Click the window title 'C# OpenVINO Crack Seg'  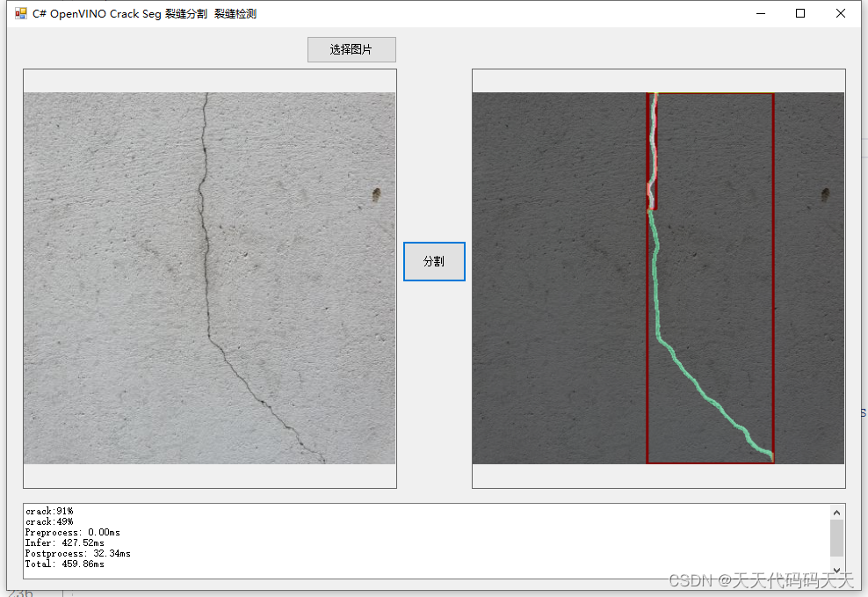click(97, 14)
